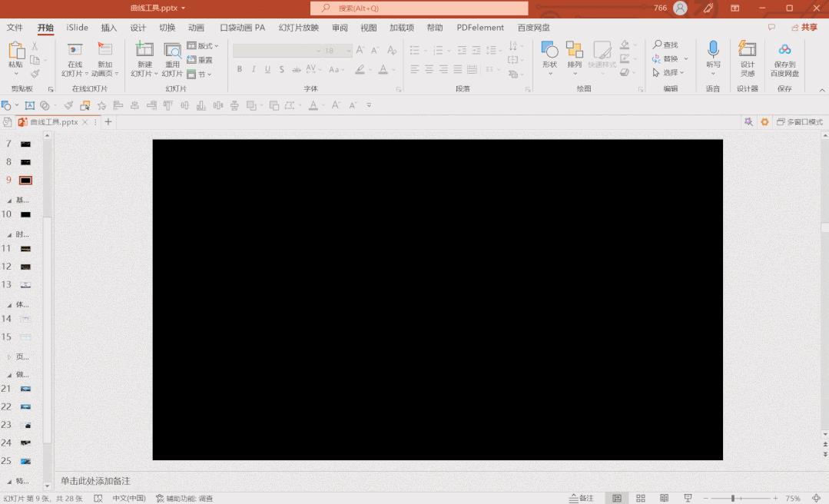Click the 粘贴 (Paste) icon

15,51
